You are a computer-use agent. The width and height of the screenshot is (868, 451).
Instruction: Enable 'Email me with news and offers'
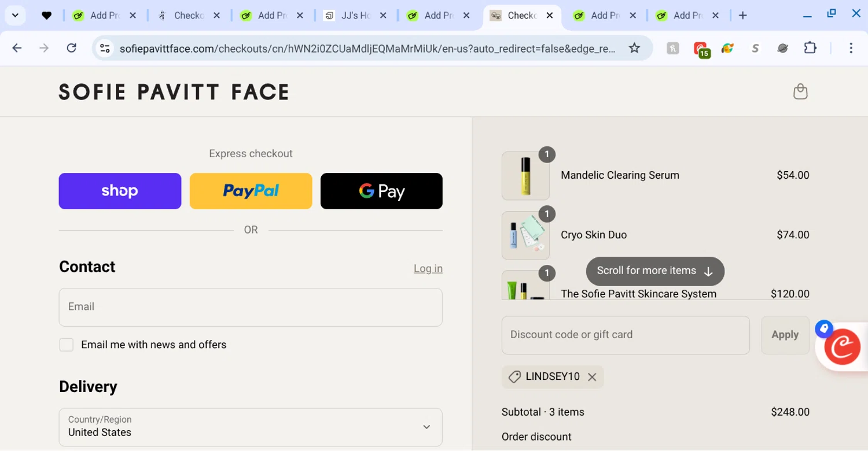coord(67,345)
